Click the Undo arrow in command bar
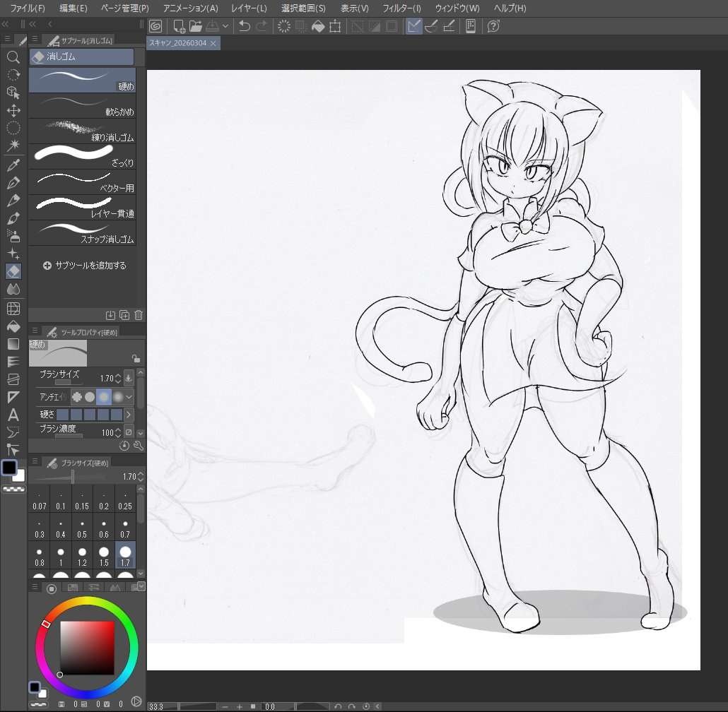 click(245, 26)
